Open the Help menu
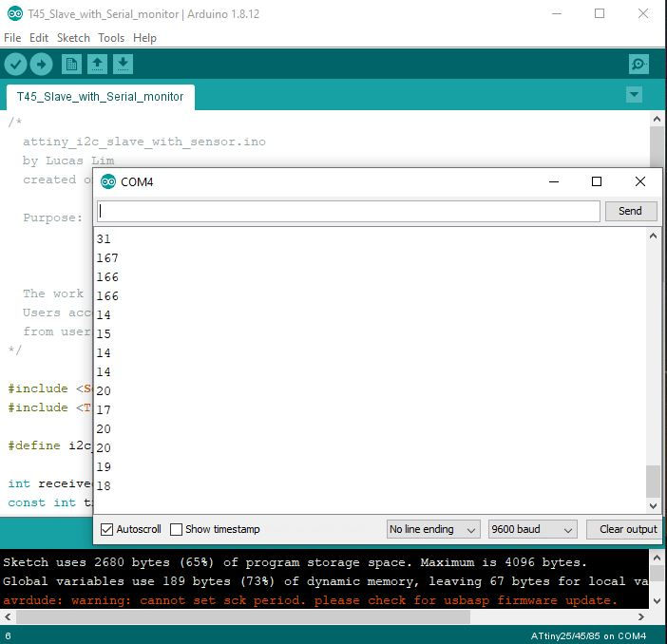This screenshot has width=667, height=644. 144,38
